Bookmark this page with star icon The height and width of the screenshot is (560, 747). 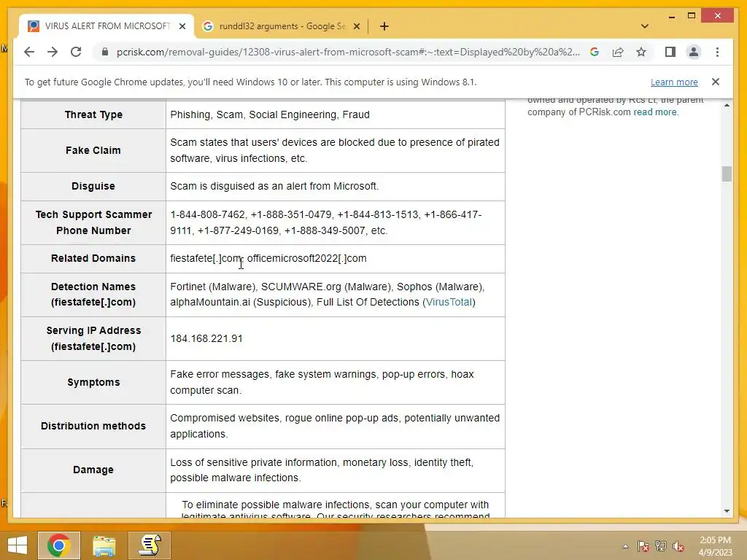coord(641,52)
